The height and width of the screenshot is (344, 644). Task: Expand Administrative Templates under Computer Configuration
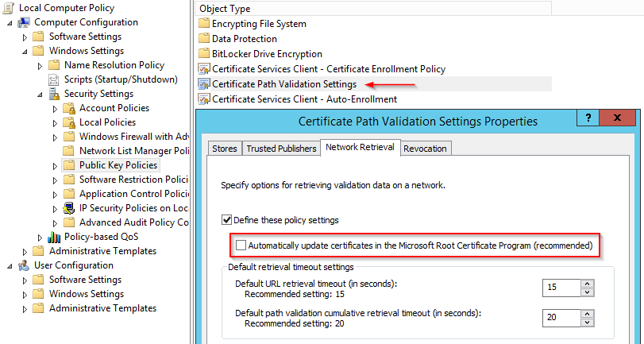(25, 251)
